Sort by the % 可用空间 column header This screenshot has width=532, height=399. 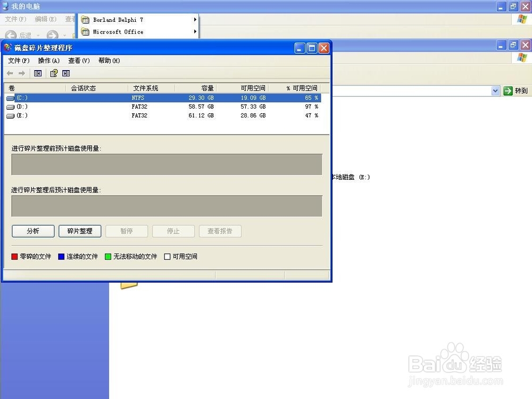pos(295,88)
